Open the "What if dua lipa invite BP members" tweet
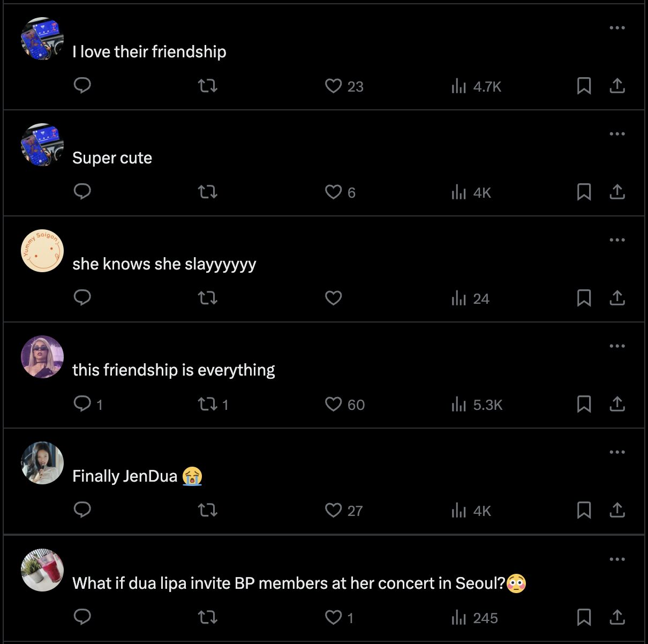The image size is (648, 644). click(289, 583)
